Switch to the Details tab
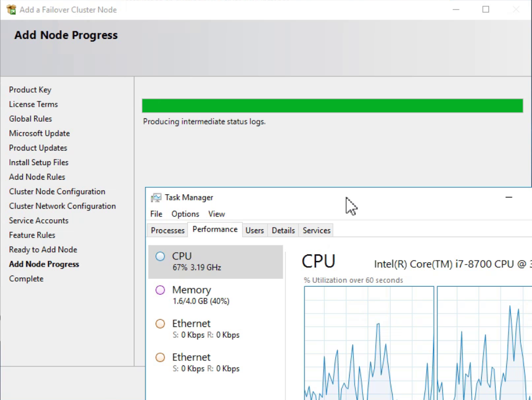This screenshot has width=532, height=400. click(283, 230)
